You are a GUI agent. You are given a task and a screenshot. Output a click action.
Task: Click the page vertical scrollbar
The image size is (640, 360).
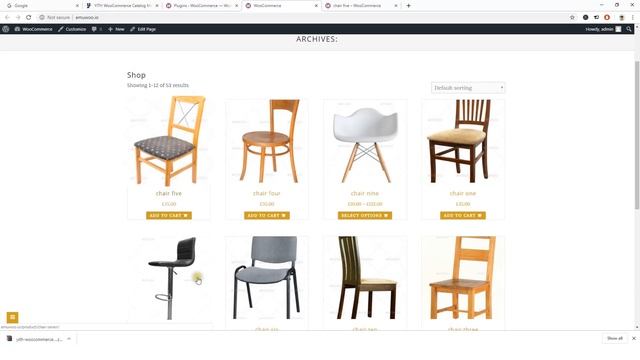(637, 135)
